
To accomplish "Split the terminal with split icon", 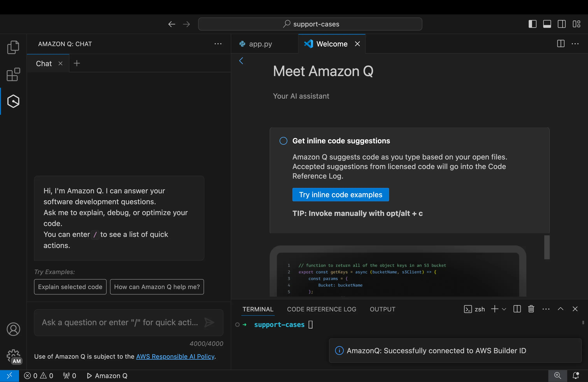I will coord(517,309).
